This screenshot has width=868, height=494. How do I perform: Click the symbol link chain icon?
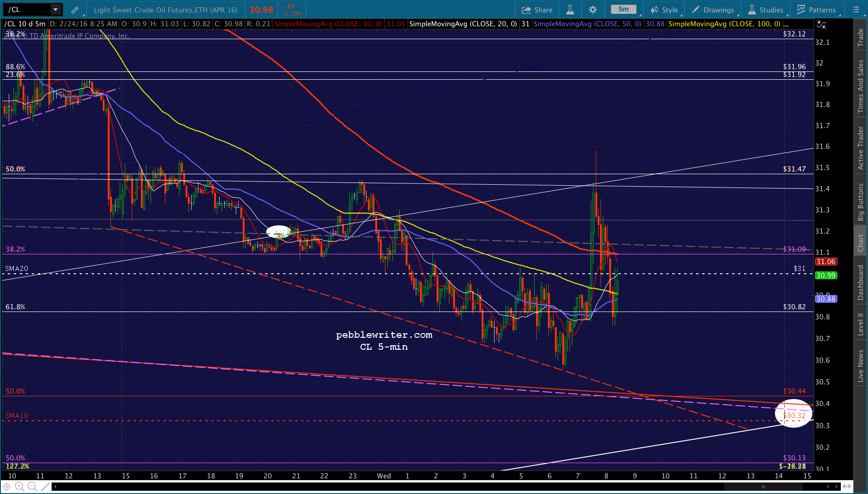click(x=75, y=10)
